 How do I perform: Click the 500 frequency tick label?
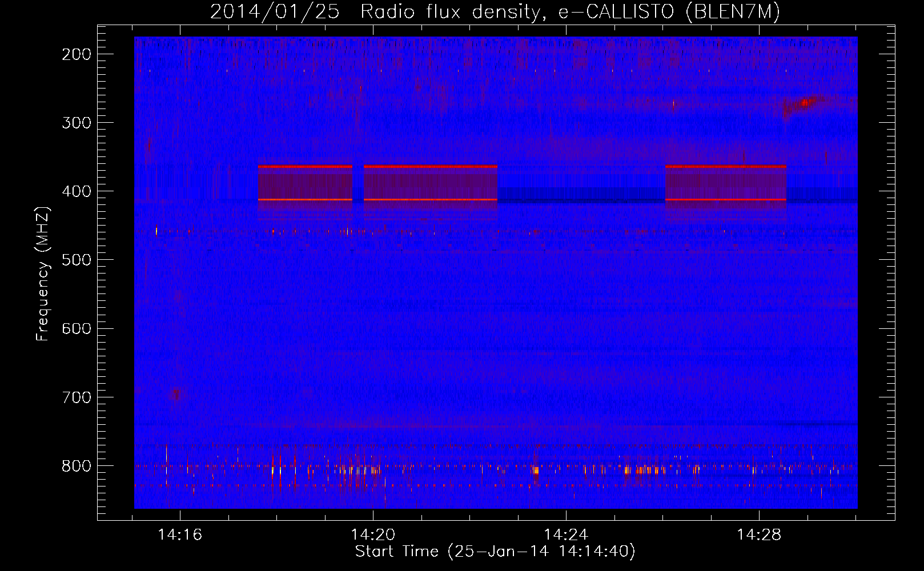(76, 260)
